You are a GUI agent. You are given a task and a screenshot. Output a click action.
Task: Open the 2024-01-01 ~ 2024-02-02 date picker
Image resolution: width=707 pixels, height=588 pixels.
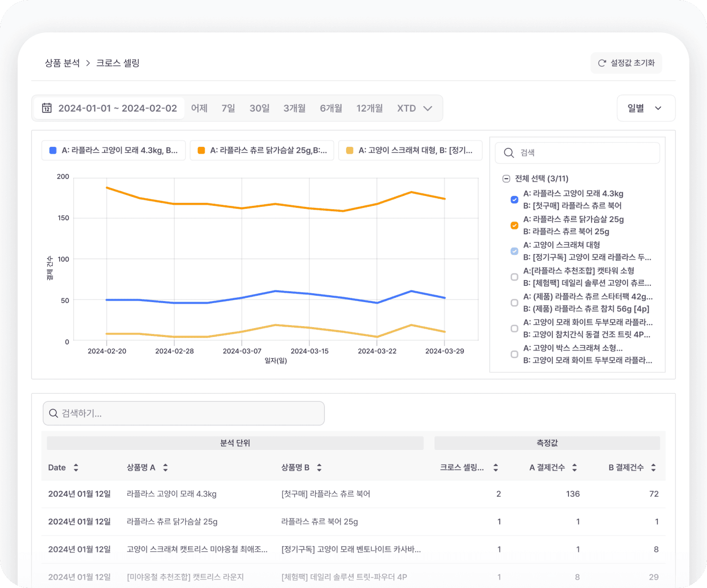(117, 108)
